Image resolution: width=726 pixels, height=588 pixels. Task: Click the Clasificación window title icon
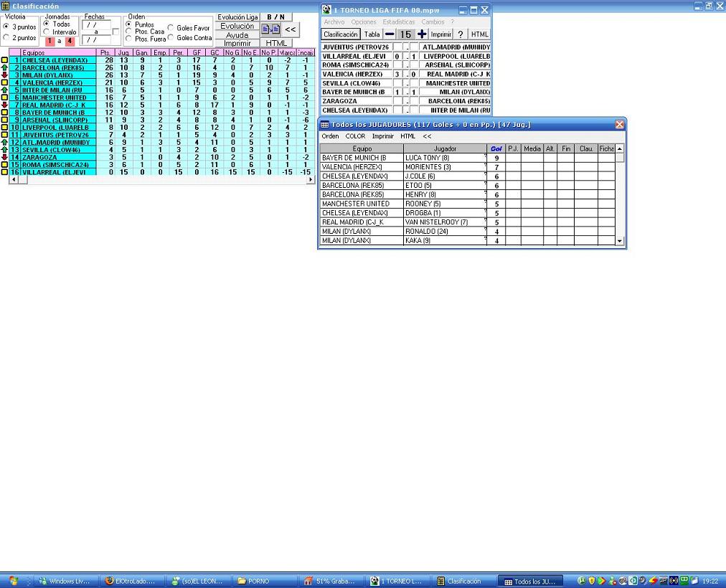(5, 6)
